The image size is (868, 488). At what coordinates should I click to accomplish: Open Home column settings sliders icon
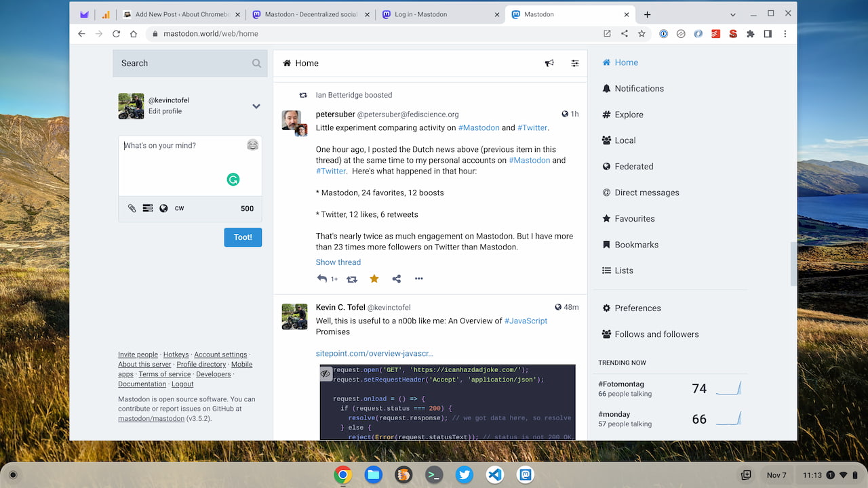pos(575,63)
